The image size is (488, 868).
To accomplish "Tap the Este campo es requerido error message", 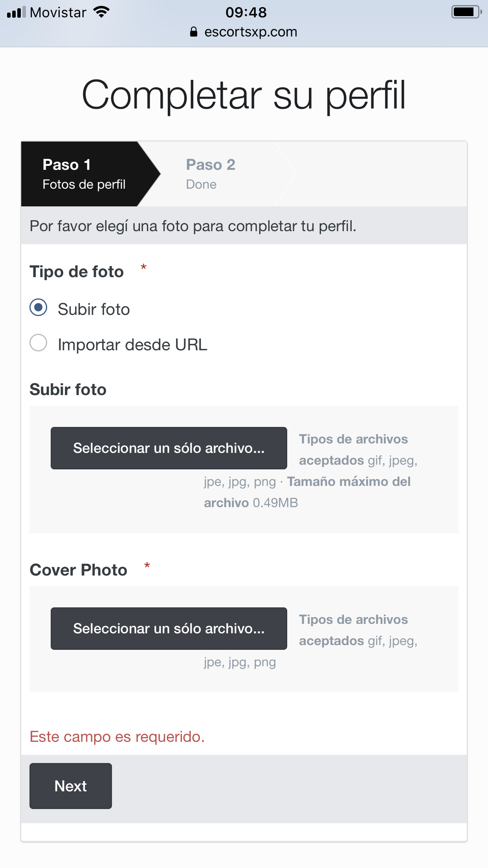I will (x=117, y=737).
